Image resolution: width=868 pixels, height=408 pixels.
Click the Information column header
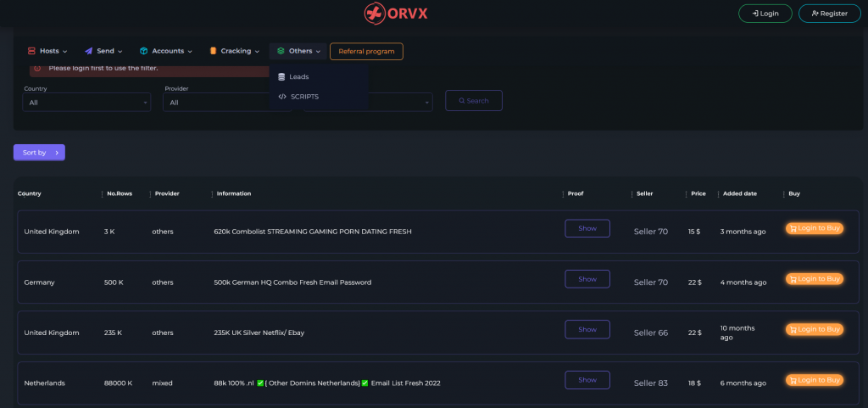234,193
